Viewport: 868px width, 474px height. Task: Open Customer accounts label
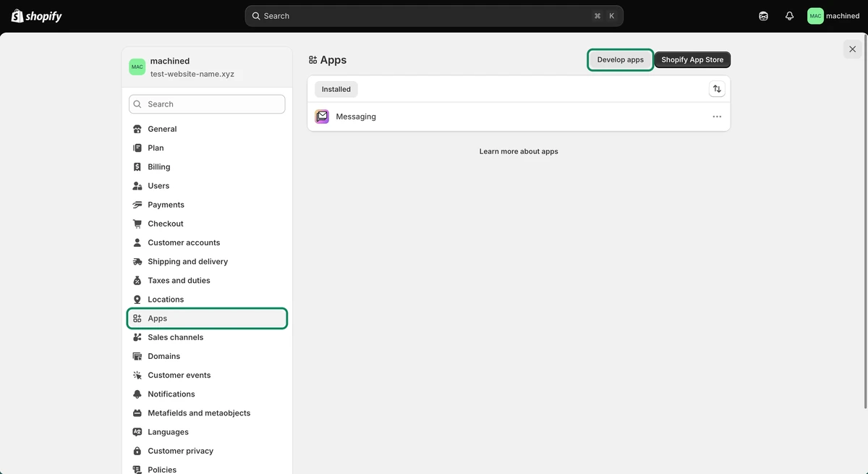(184, 242)
